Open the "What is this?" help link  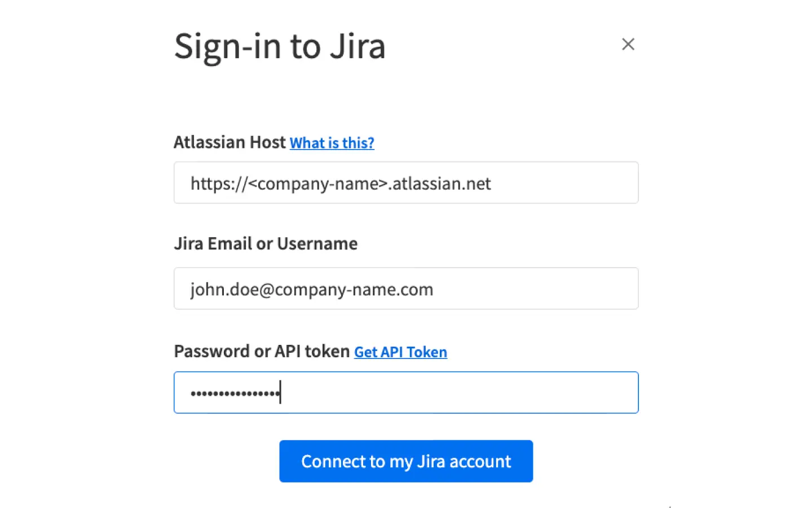pos(332,143)
